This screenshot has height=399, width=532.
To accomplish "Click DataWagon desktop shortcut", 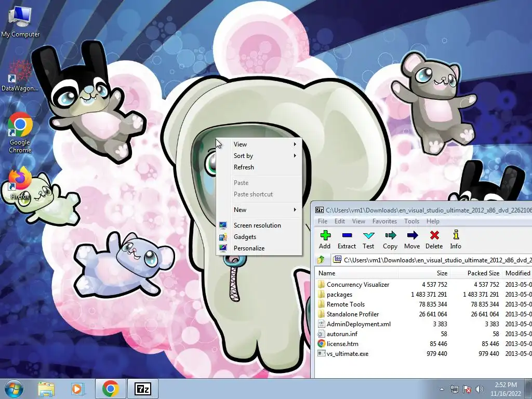I will tap(20, 76).
